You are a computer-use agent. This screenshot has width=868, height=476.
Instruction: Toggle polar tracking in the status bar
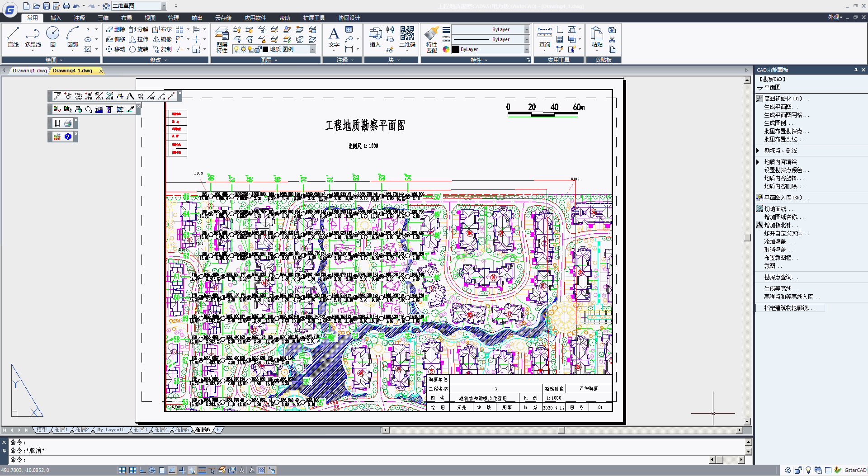pyautogui.click(x=152, y=470)
